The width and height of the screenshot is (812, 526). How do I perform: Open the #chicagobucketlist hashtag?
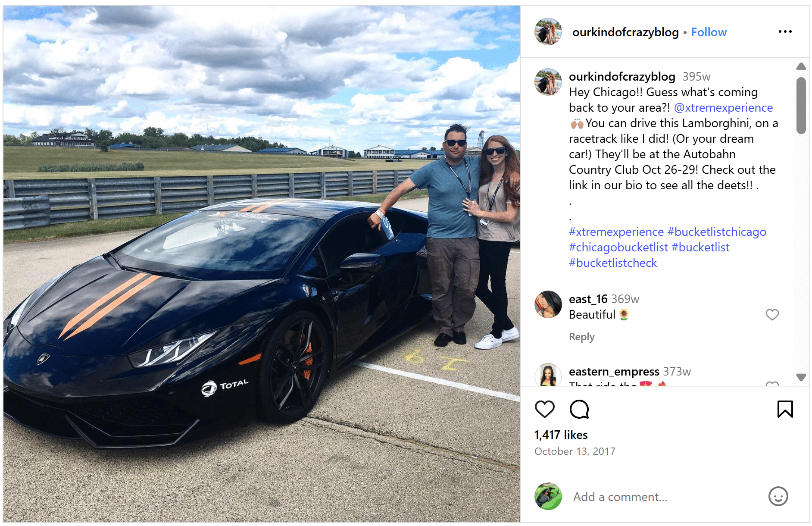click(618, 247)
